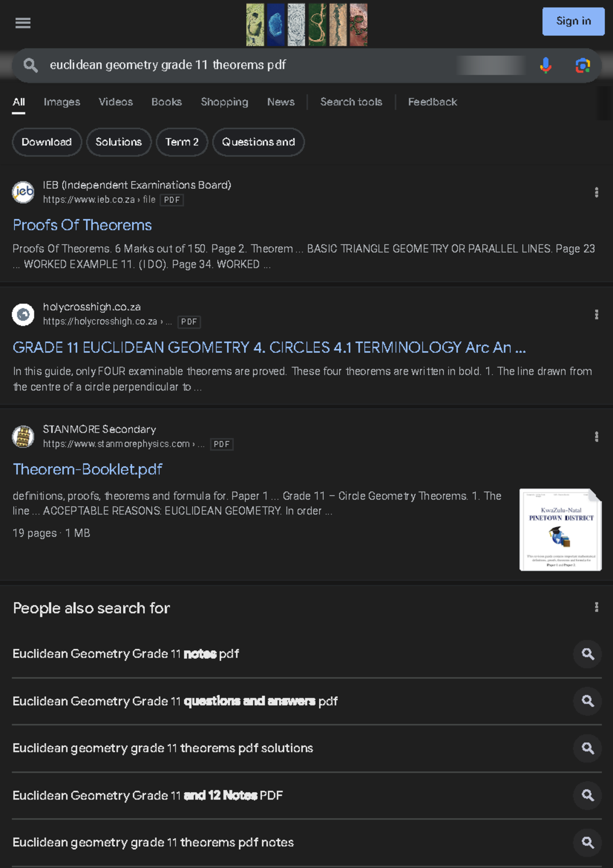Click the Google doodle logo
Screen dimensions: 613x868
point(306,25)
